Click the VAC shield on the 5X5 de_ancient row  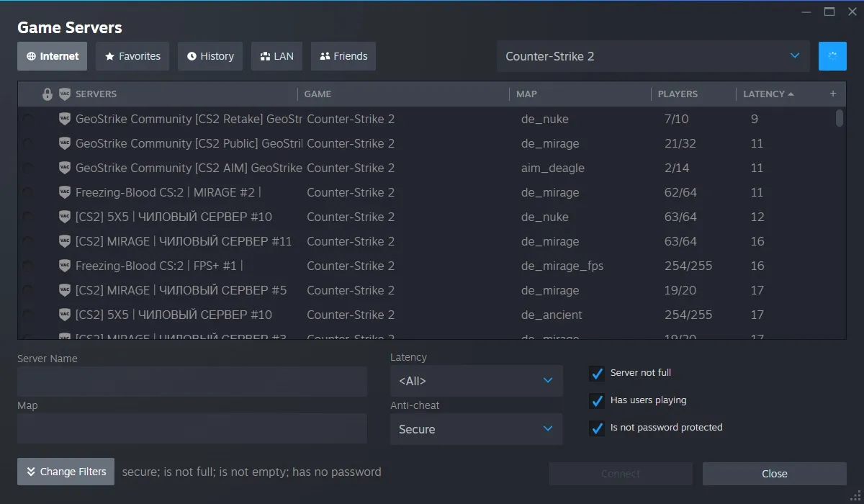coord(65,315)
